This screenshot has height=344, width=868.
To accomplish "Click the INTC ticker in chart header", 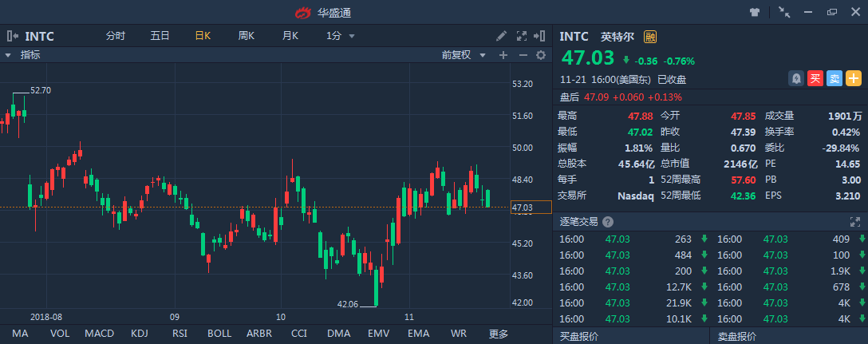I will pyautogui.click(x=39, y=37).
